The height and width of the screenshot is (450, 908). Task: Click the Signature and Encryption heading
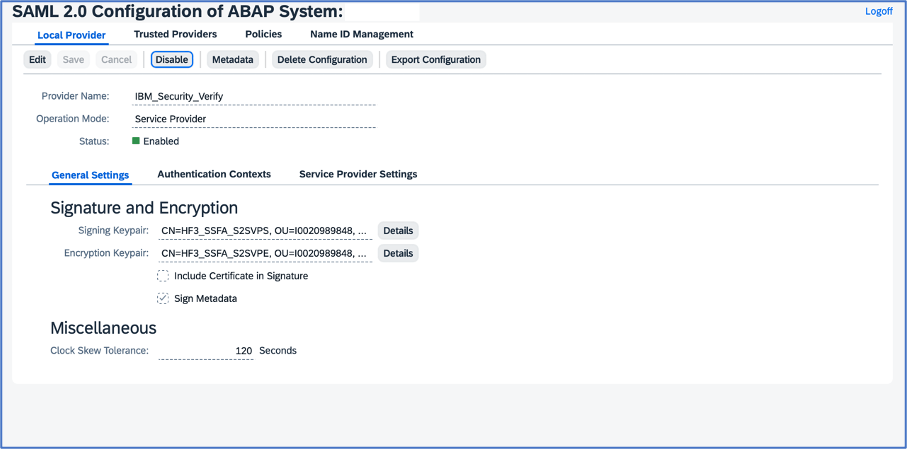[144, 208]
